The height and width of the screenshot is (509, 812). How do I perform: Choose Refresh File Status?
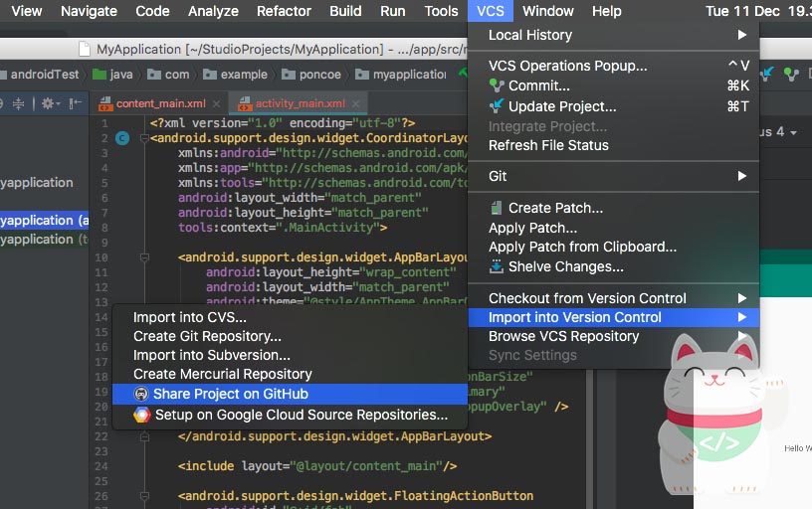(614, 145)
